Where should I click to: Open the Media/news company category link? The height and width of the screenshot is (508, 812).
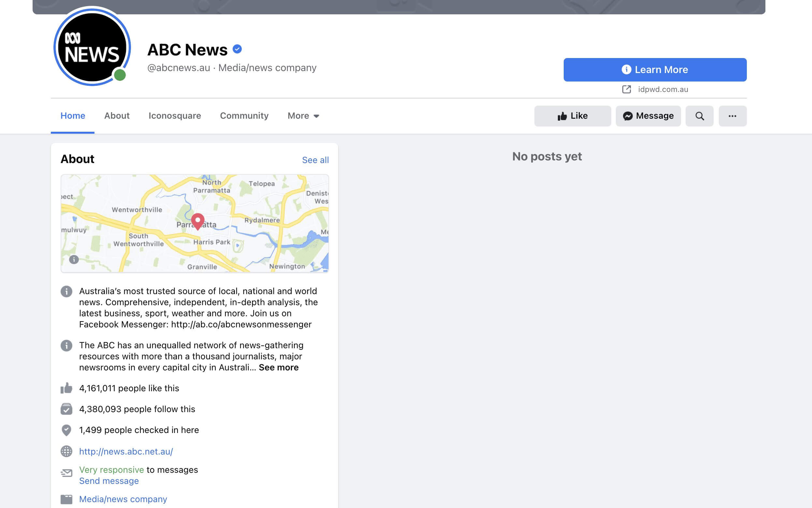[x=123, y=499]
